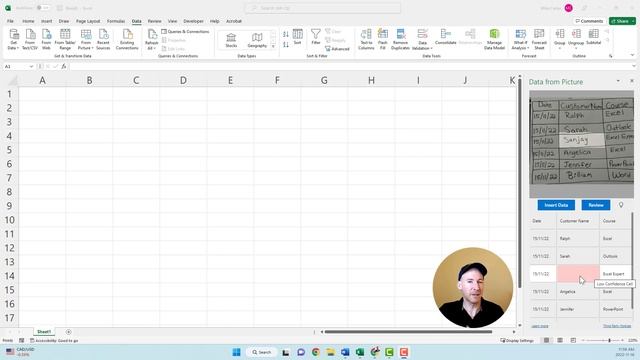The image size is (640, 360).
Task: Collapse the ribbon with chevron
Action: pos(633,55)
